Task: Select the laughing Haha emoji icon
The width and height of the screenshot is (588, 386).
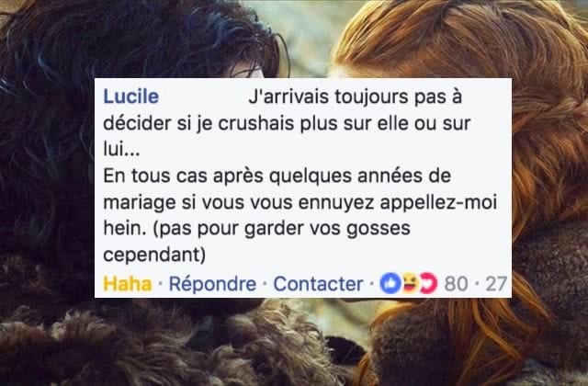Action: tap(410, 284)
